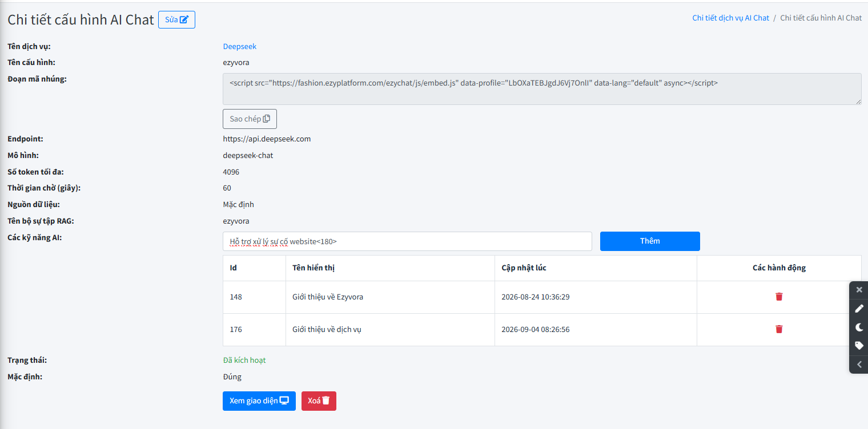This screenshot has width=868, height=429.
Task: Click Xem giao diện button
Action: [x=259, y=401]
